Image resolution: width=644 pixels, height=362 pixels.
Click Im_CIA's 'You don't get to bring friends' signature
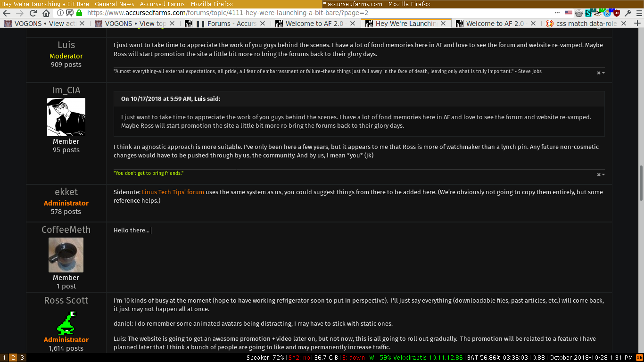click(149, 173)
